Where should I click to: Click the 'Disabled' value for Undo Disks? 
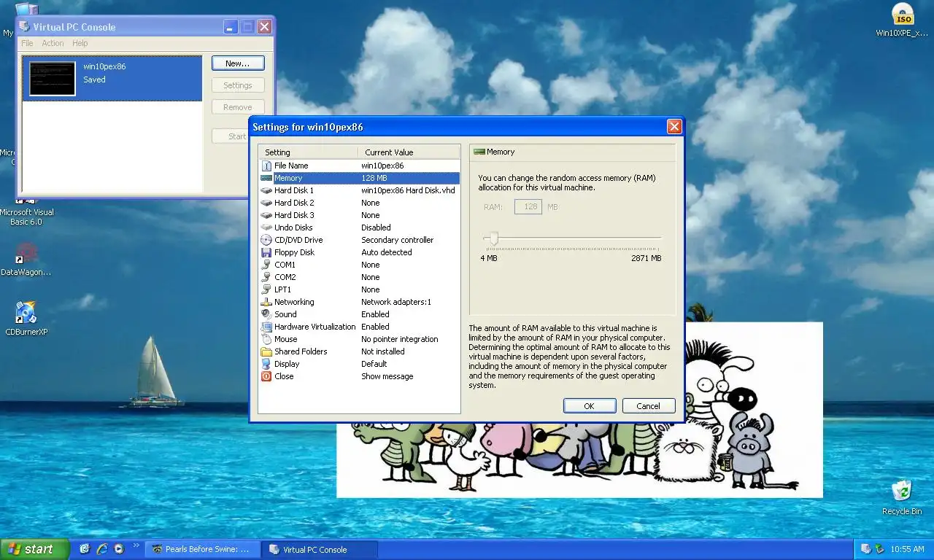(376, 227)
